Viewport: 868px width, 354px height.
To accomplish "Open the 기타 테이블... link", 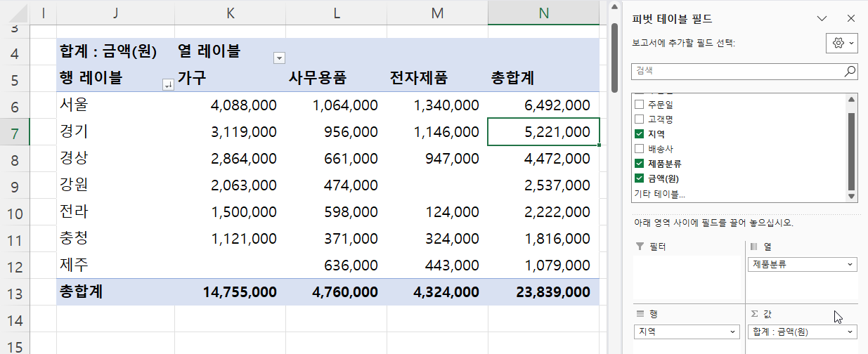I will (x=659, y=193).
